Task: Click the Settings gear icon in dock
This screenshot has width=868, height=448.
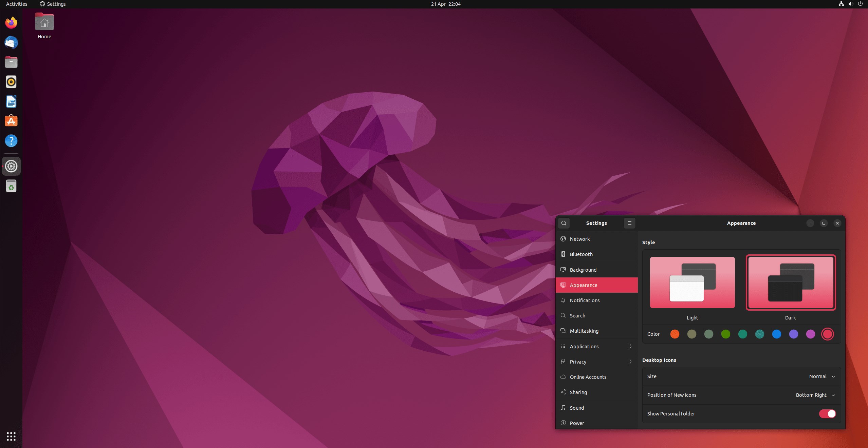Action: pos(11,166)
